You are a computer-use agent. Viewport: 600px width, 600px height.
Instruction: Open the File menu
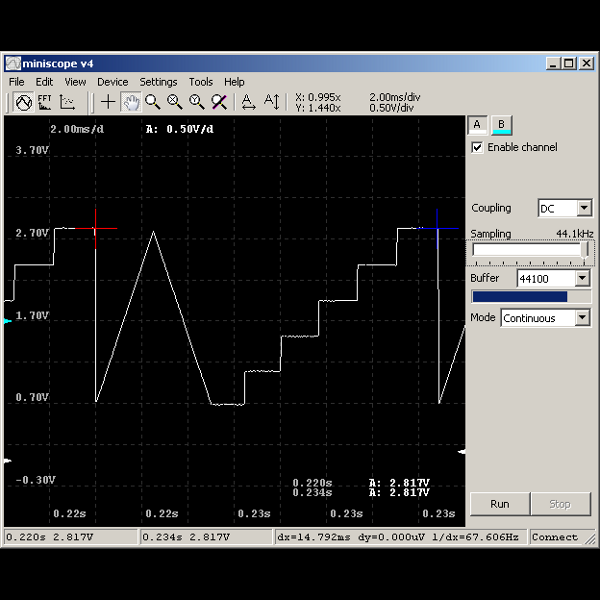point(16,82)
